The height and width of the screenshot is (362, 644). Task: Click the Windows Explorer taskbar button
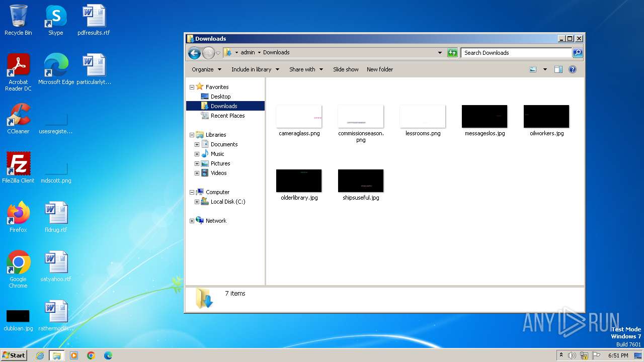click(57, 355)
